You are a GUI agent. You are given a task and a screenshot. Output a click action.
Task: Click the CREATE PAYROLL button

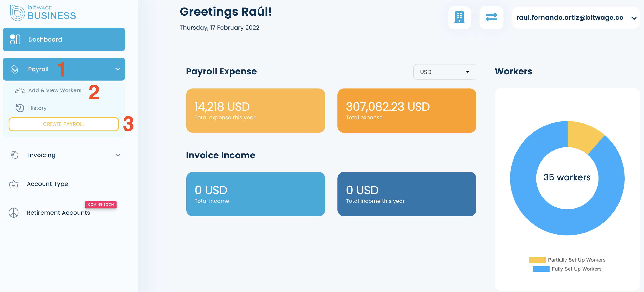click(64, 124)
